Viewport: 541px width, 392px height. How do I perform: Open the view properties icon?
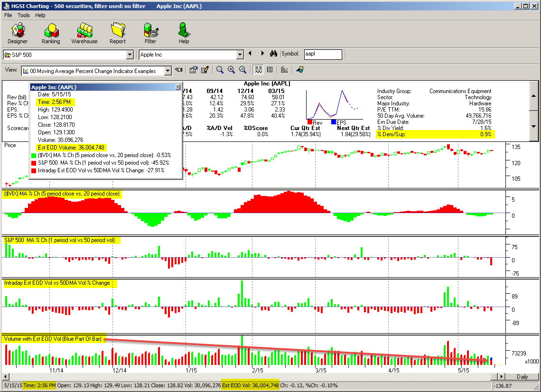pyautogui.click(x=193, y=70)
